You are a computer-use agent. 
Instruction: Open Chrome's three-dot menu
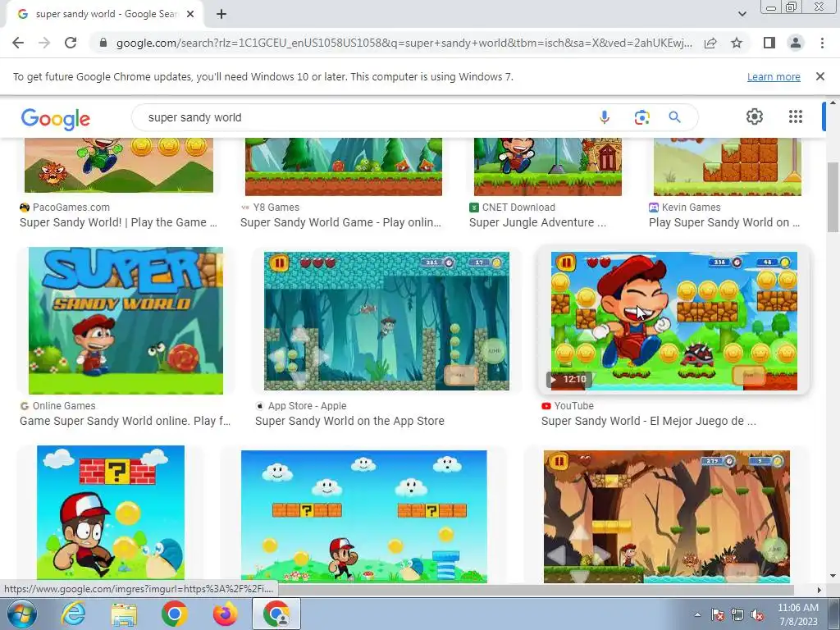point(822,43)
